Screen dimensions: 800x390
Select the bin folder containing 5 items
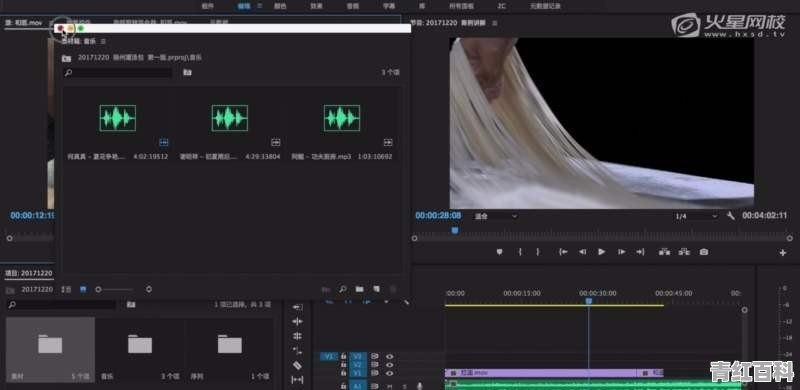[50, 350]
